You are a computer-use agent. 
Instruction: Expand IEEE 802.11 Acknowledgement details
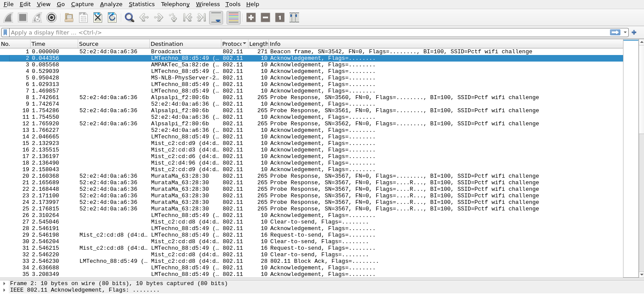coord(4,290)
